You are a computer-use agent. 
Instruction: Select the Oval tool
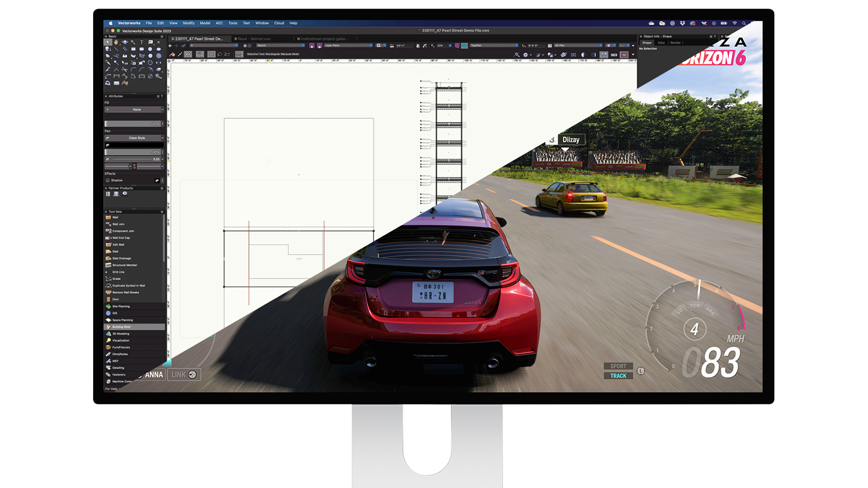click(159, 49)
